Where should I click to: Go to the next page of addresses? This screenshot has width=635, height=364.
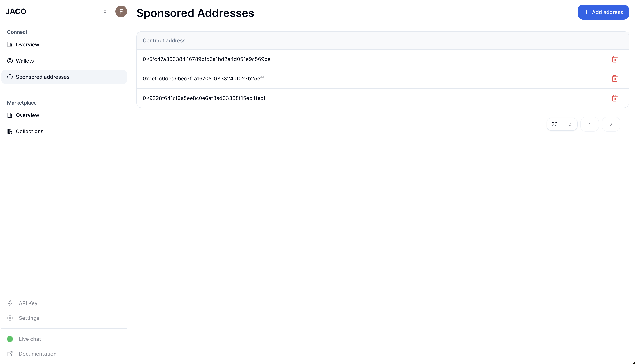pos(611,124)
